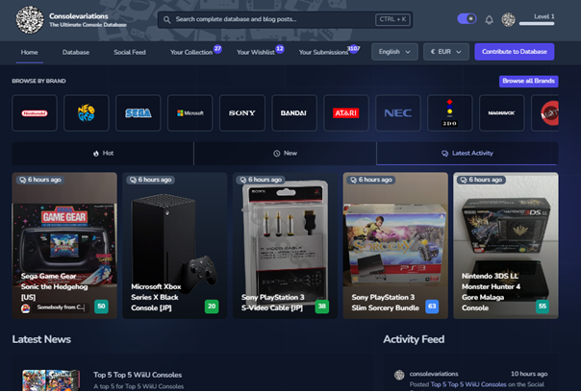Click Contribute to Database button

(515, 52)
